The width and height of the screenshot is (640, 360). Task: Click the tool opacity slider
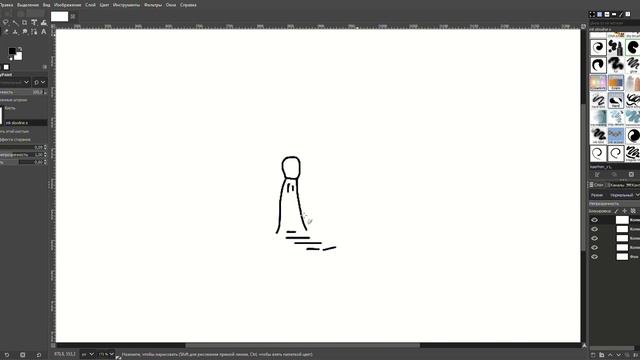tap(23, 92)
